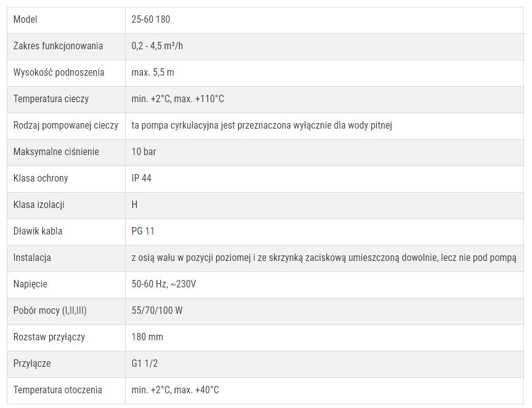Click the "Wysokość podnoszenia" label

coord(58,73)
